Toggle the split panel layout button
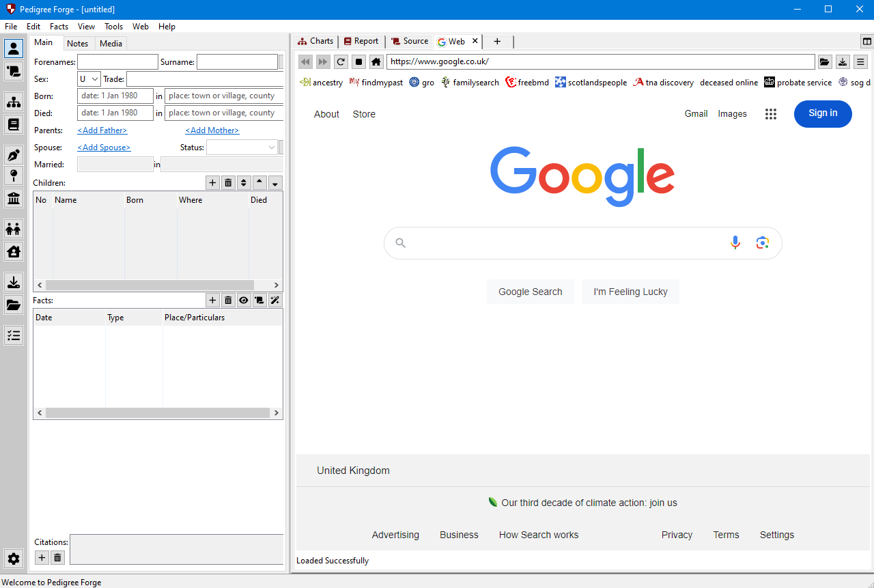 (866, 42)
